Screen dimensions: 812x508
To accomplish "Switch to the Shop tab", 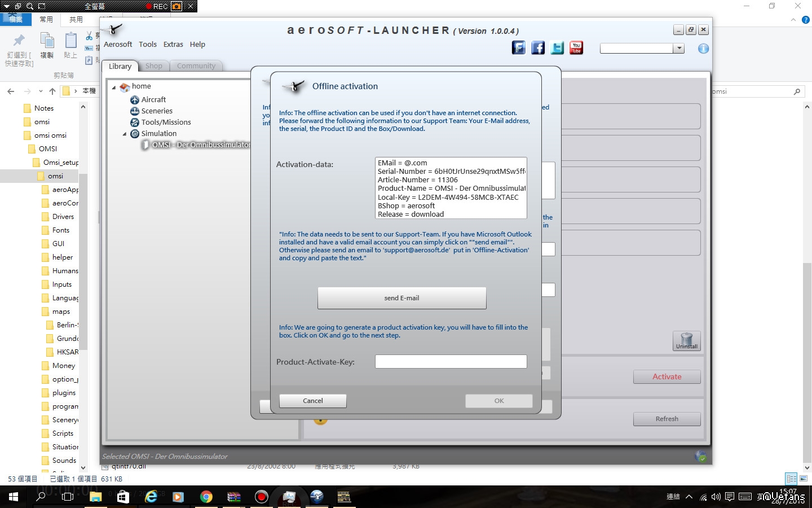I will (154, 66).
